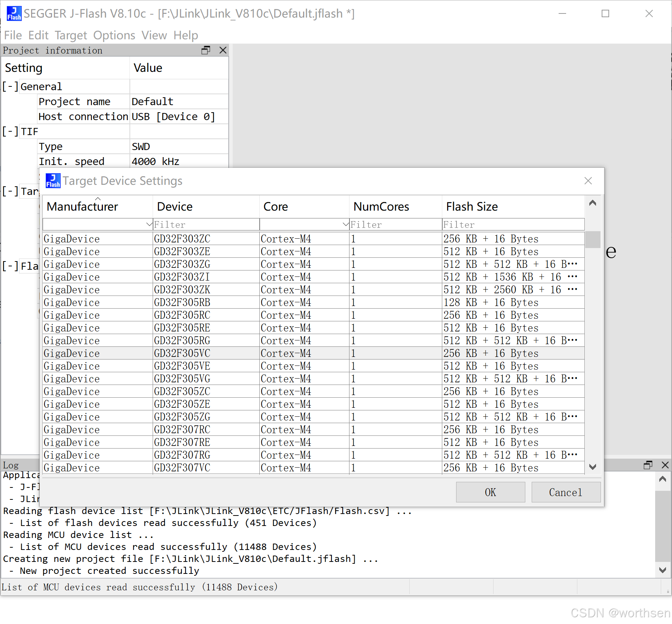Click the Value column header
The image size is (672, 624).
tap(179, 68)
